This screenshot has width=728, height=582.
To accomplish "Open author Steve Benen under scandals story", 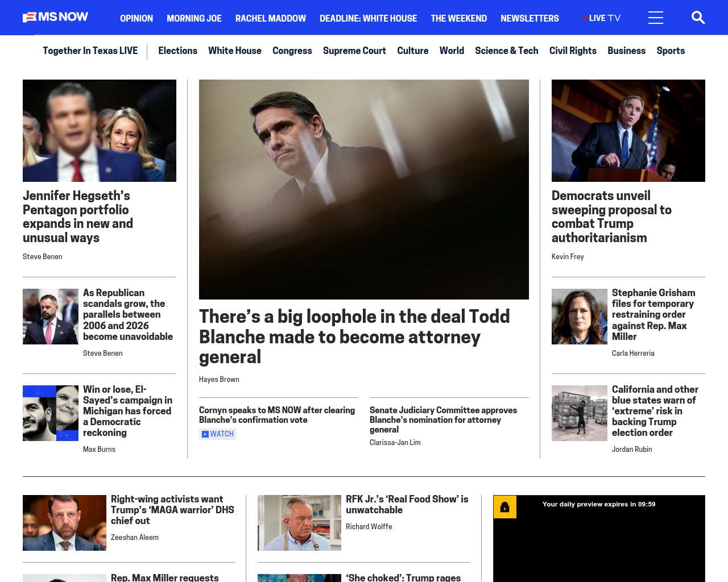I will click(103, 354).
